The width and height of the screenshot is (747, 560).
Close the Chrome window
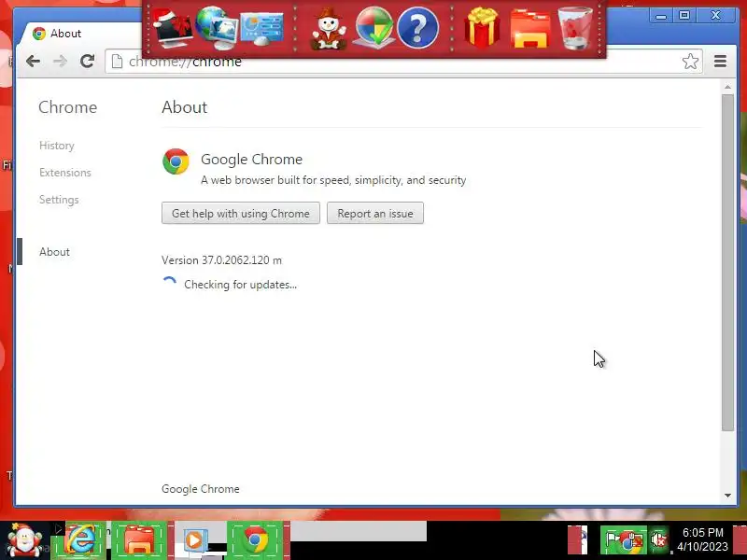tap(715, 16)
